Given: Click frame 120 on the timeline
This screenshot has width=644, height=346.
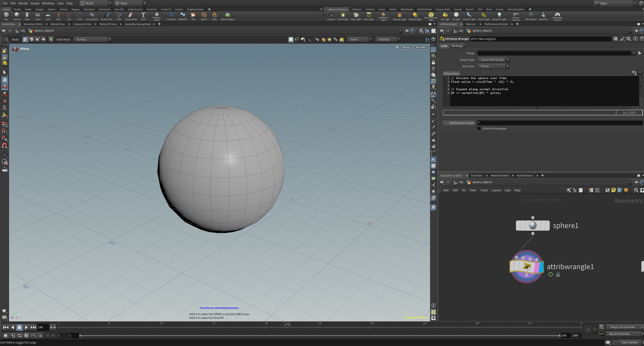Looking at the screenshot, I should [x=318, y=327].
